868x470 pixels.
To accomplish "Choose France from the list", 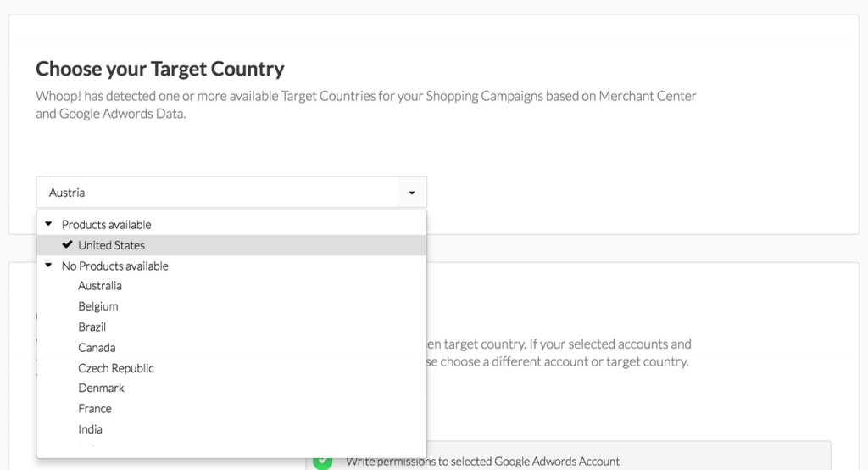I will click(95, 408).
